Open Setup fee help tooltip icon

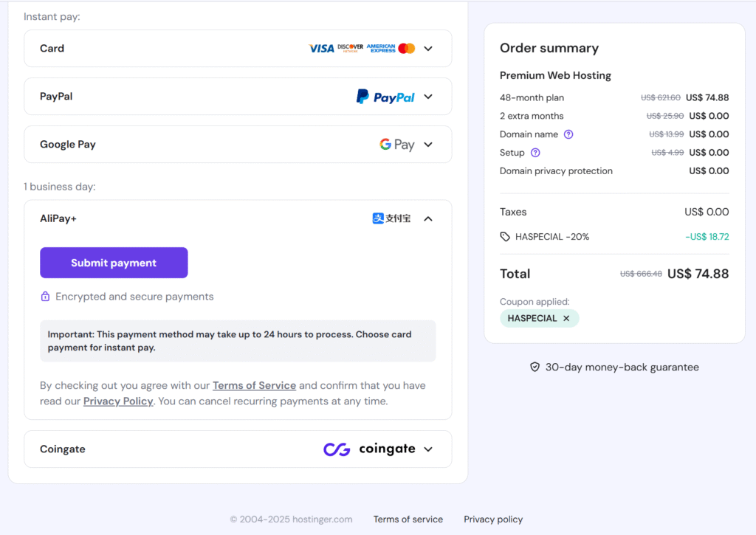tap(535, 153)
